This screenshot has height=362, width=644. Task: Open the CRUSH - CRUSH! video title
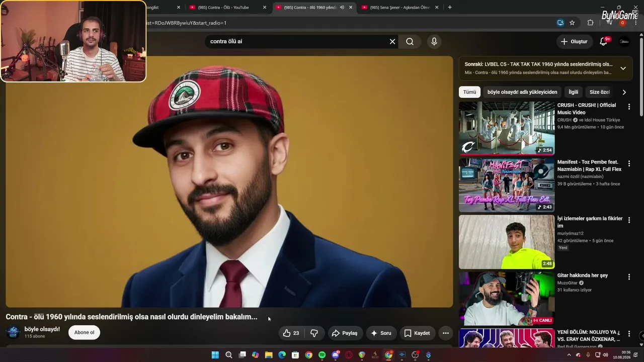click(x=587, y=109)
